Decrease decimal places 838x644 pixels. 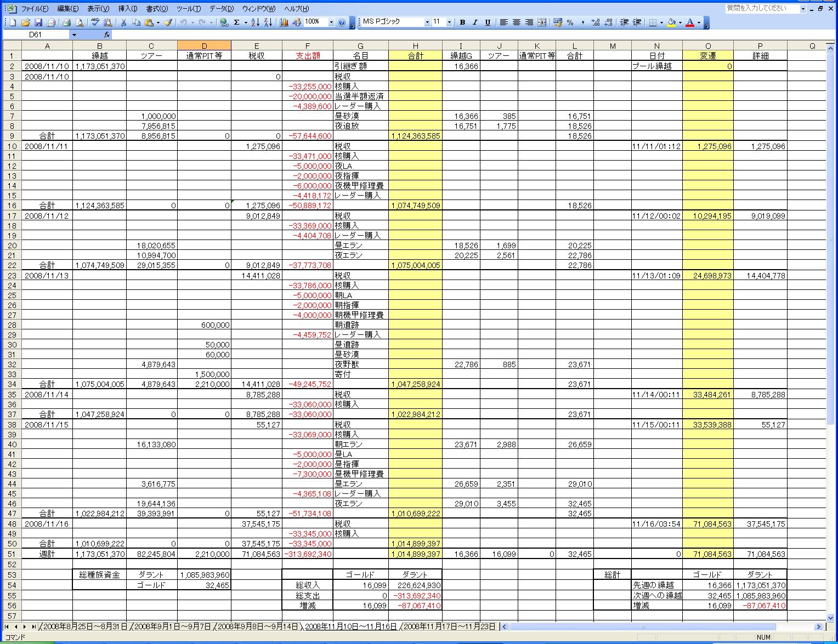pyautogui.click(x=609, y=22)
